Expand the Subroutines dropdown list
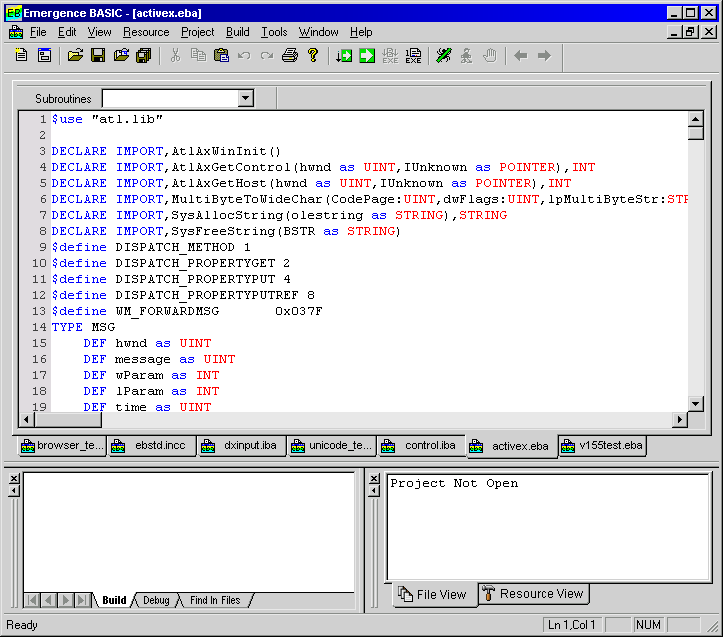Image resolution: width=723 pixels, height=637 pixels. point(246,98)
